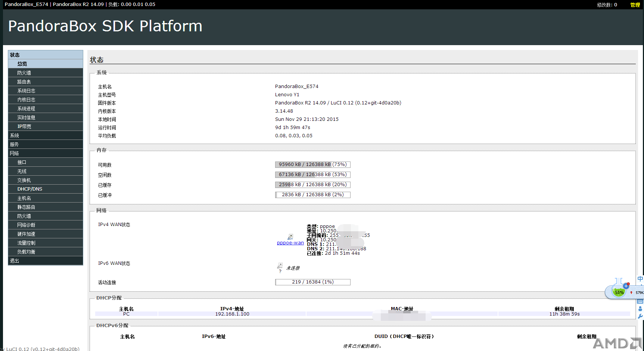Open 静态路由 page
Viewport: 644px width, 351px height.
coord(46,207)
